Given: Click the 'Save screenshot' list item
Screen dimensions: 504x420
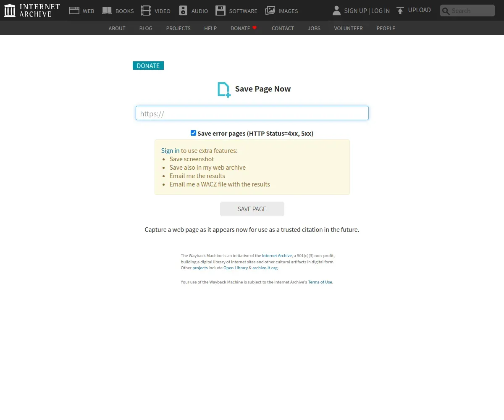Looking at the screenshot, I should click(x=192, y=159).
